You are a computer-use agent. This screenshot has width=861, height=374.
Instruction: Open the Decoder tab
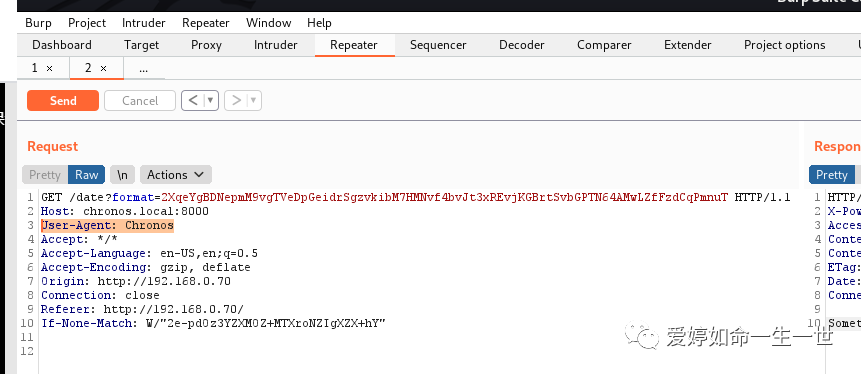tap(522, 45)
